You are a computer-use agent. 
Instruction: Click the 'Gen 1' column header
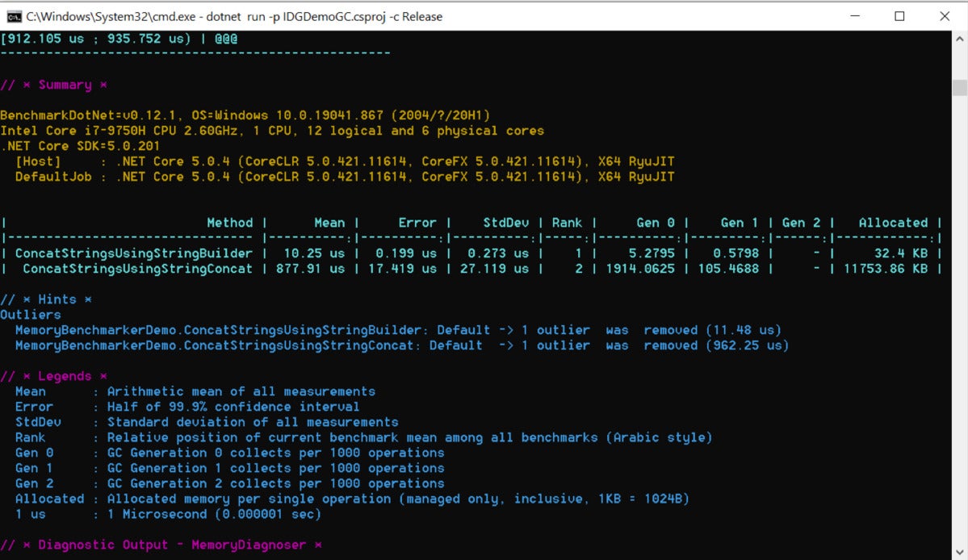click(x=740, y=223)
